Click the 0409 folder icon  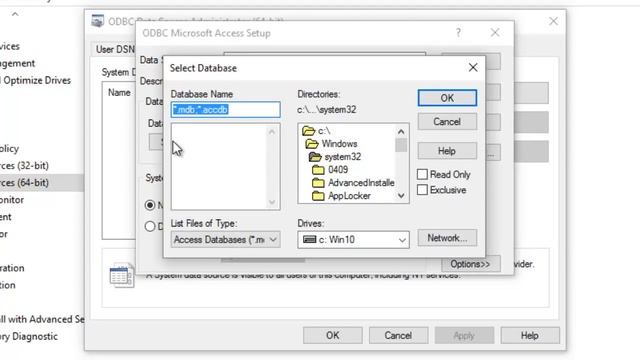(318, 170)
